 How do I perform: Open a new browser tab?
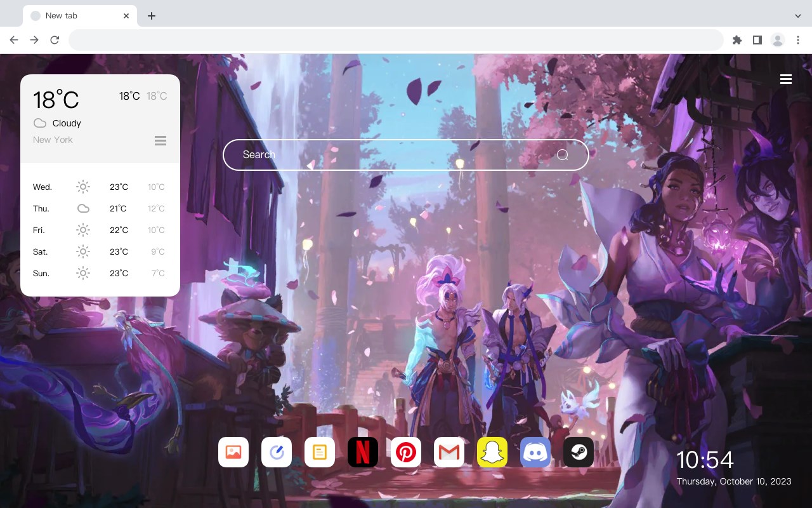point(151,16)
